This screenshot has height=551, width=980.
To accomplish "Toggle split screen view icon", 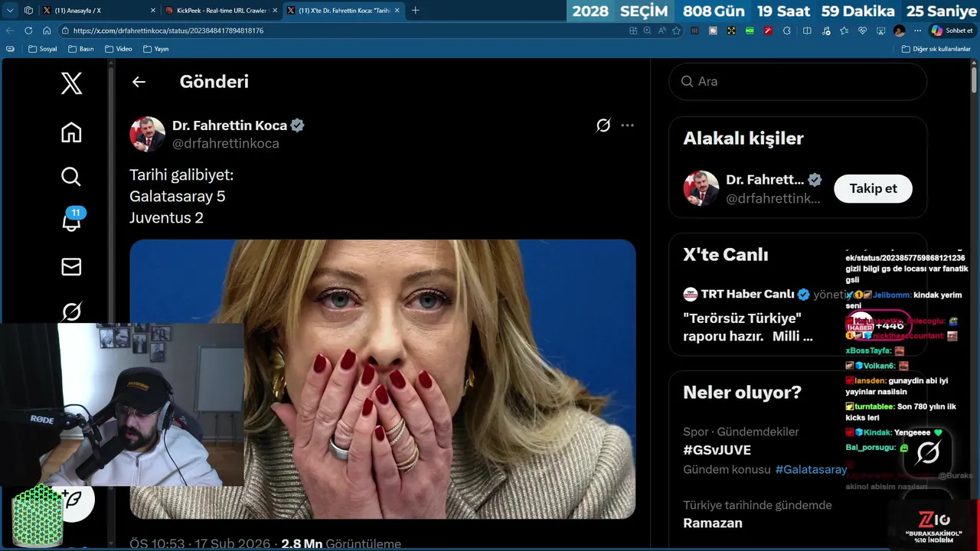I will [x=807, y=31].
